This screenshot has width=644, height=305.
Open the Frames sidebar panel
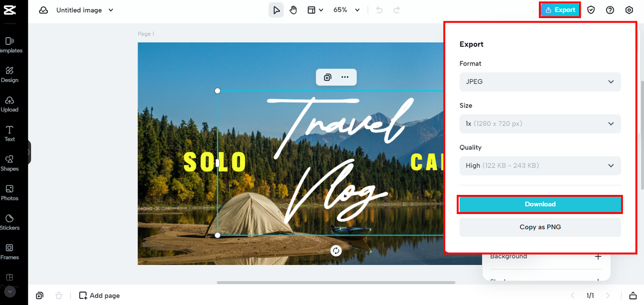click(10, 252)
